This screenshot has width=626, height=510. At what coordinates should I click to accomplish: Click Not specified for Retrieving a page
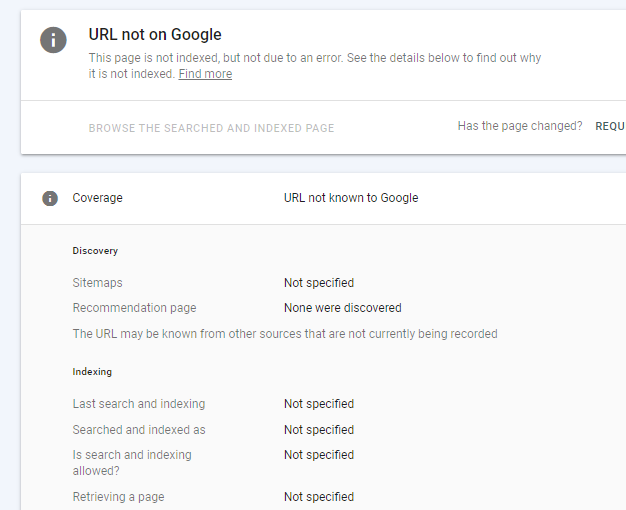point(319,497)
